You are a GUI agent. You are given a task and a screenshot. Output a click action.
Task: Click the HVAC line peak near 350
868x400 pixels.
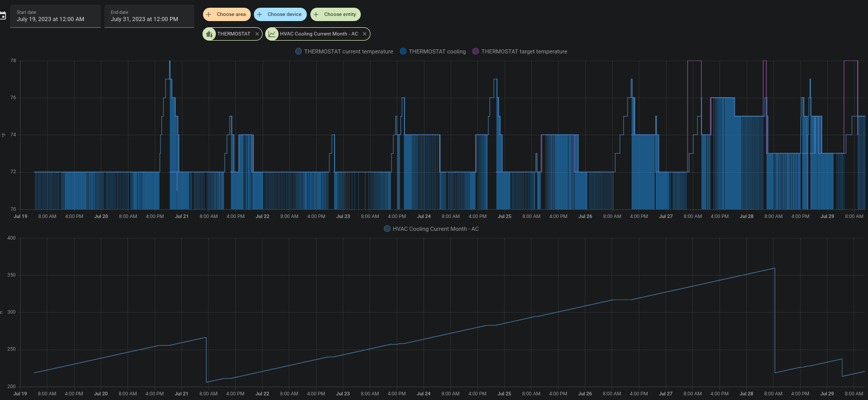(774, 268)
